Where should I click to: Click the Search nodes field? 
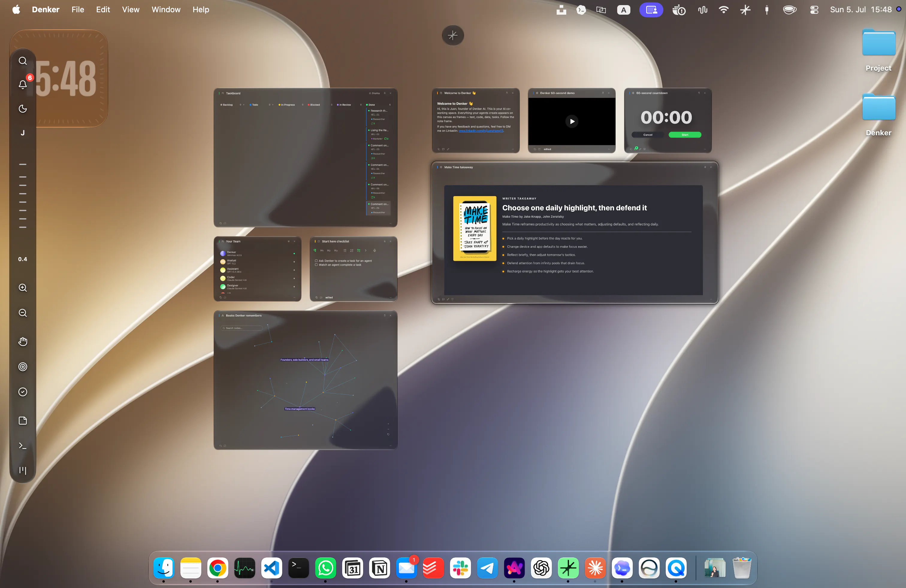[x=241, y=328]
